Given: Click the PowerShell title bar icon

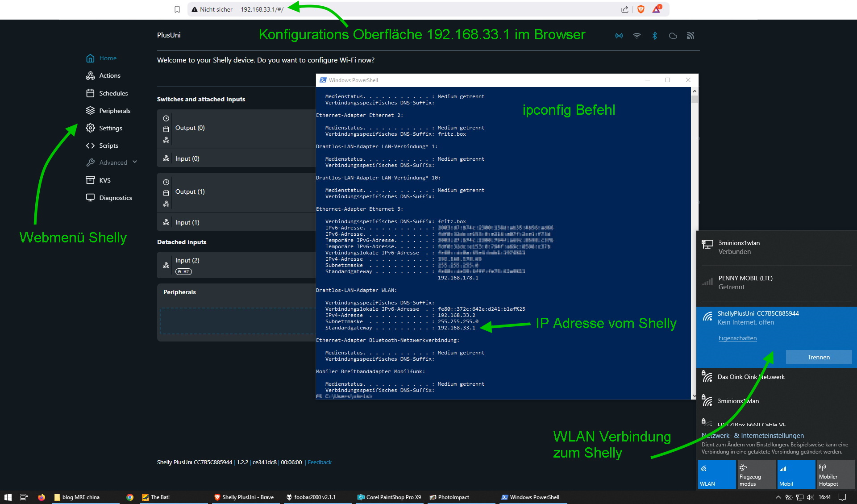Looking at the screenshot, I should click(x=323, y=80).
